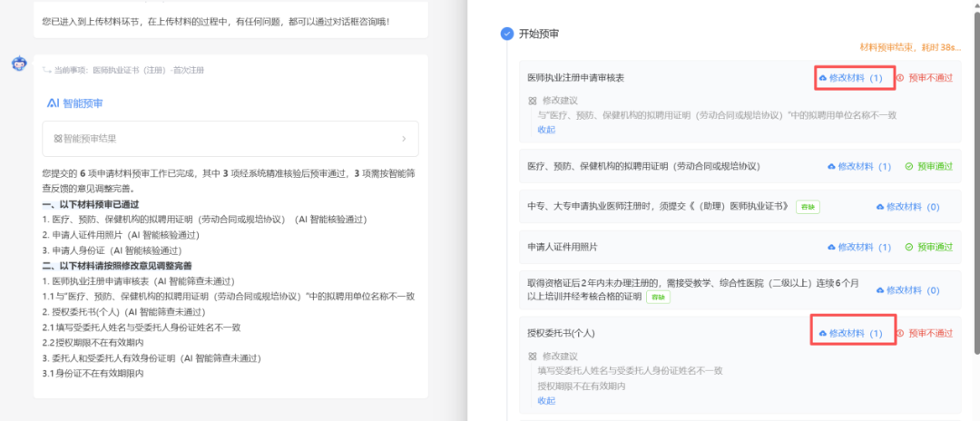Viewport: 980px width, 421px height.
Task: Click 预审通过 status for 拟聘用证明
Action: (935, 167)
